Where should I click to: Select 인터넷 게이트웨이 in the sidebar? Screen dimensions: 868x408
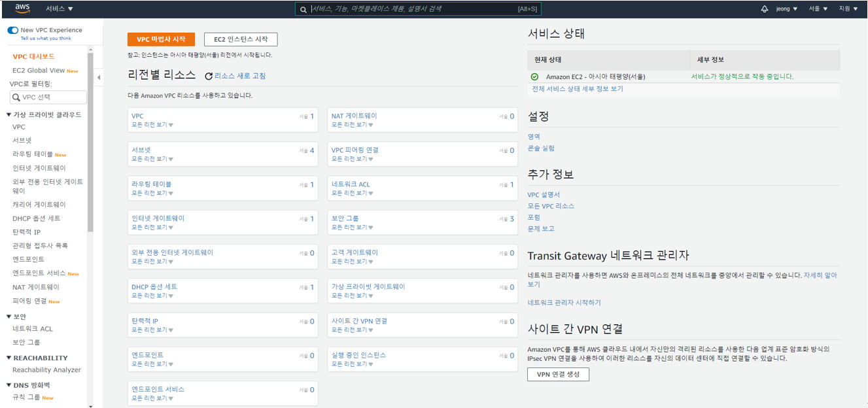[39, 168]
